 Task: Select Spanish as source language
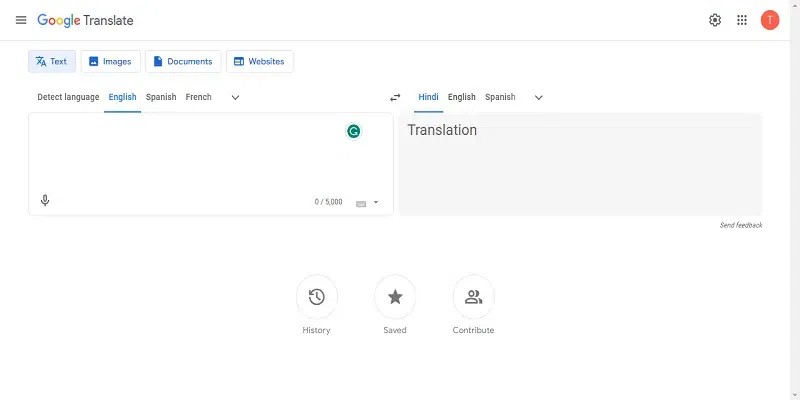click(161, 97)
